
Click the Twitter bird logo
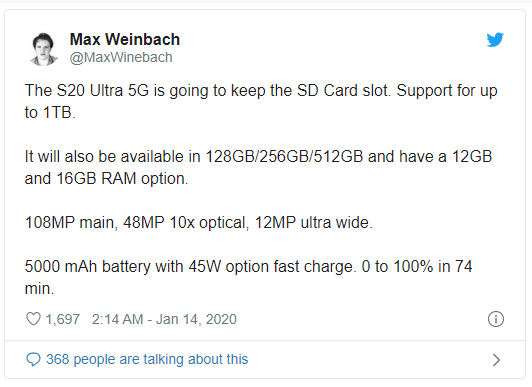[495, 40]
